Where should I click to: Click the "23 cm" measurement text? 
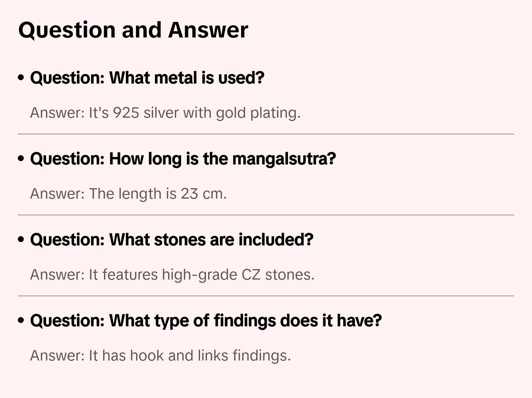click(x=202, y=194)
